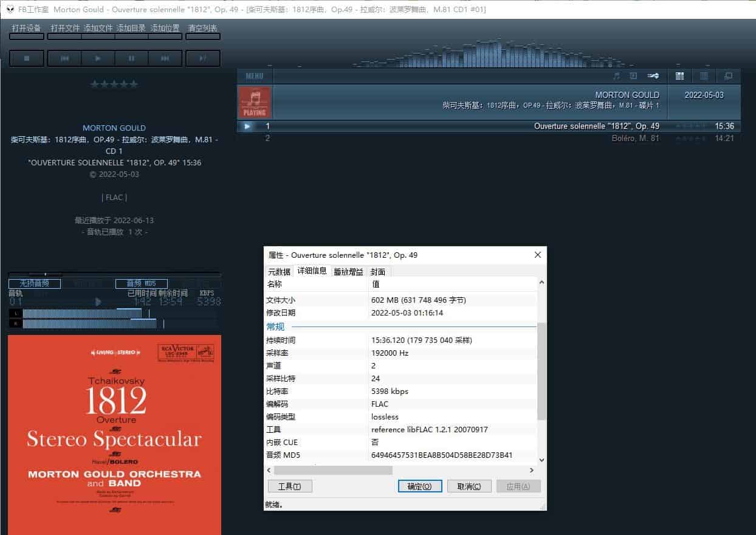Select the 音频 MD5 hash value
This screenshot has height=535, width=756.
tap(442, 455)
